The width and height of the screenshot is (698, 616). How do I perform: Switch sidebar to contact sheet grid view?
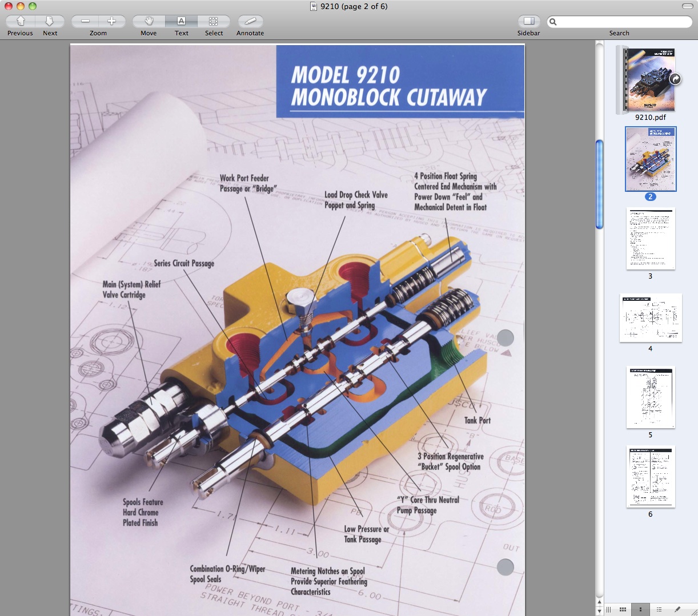623,610
